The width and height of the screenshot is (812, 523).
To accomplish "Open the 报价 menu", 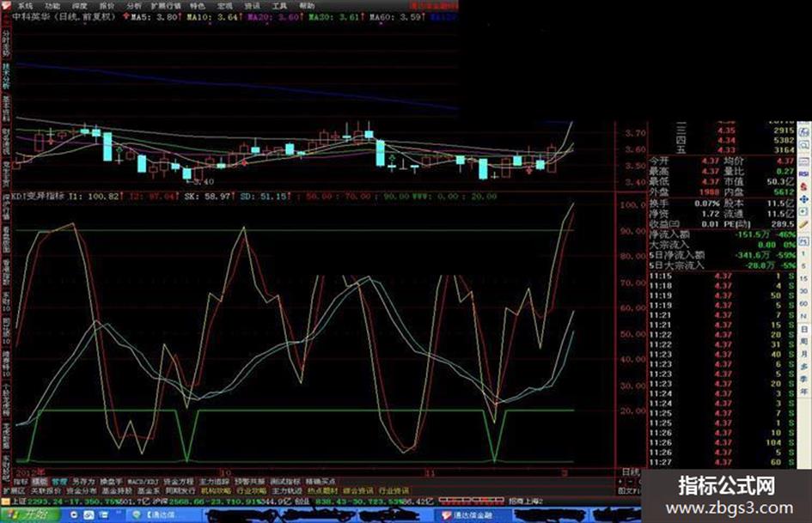I will coord(107,6).
